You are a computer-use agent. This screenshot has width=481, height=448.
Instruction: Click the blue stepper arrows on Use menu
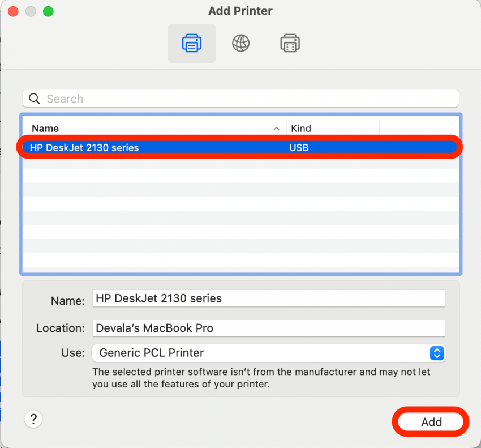point(436,353)
